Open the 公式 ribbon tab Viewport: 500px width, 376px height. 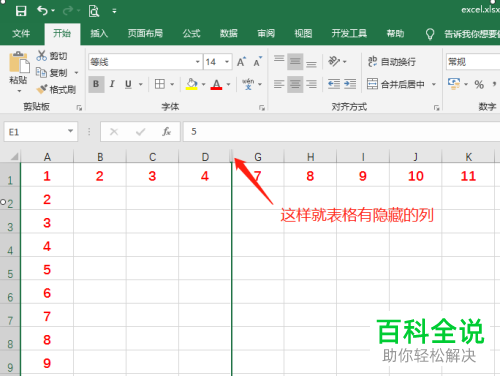point(191,33)
